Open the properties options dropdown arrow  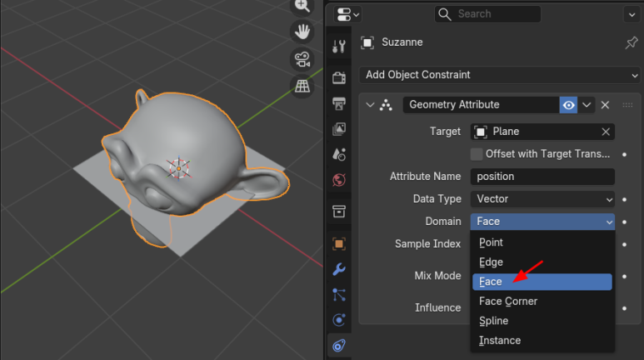point(632,15)
